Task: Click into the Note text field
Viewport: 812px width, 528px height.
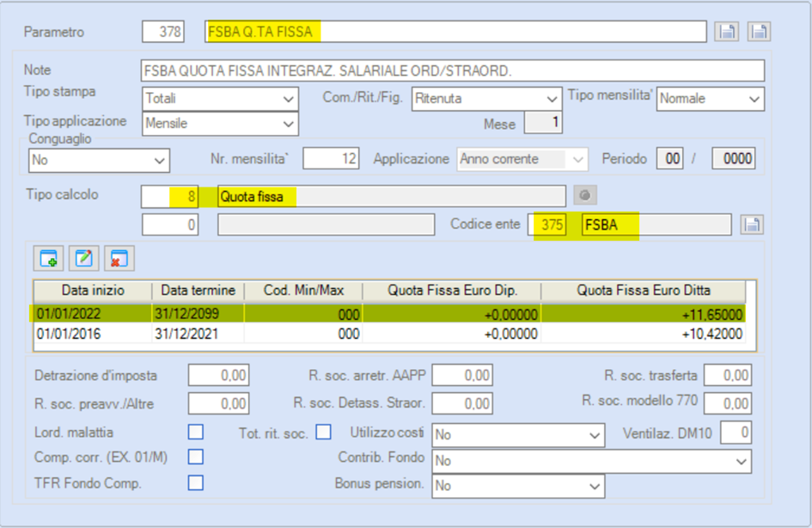Action: [x=453, y=71]
